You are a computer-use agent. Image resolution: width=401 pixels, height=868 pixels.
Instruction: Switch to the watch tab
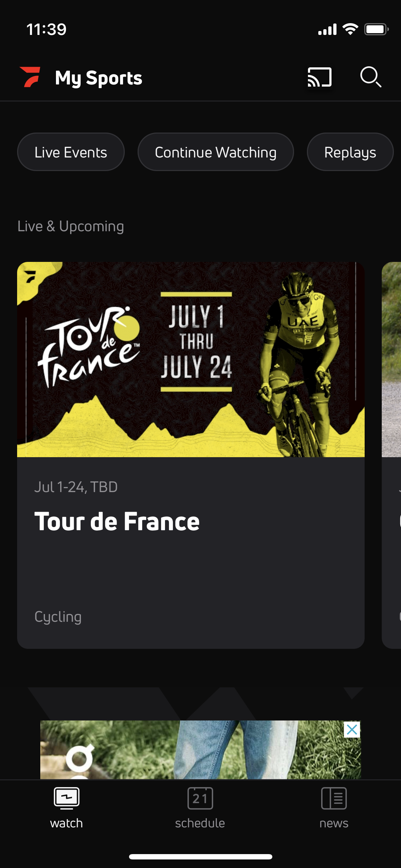(67, 807)
